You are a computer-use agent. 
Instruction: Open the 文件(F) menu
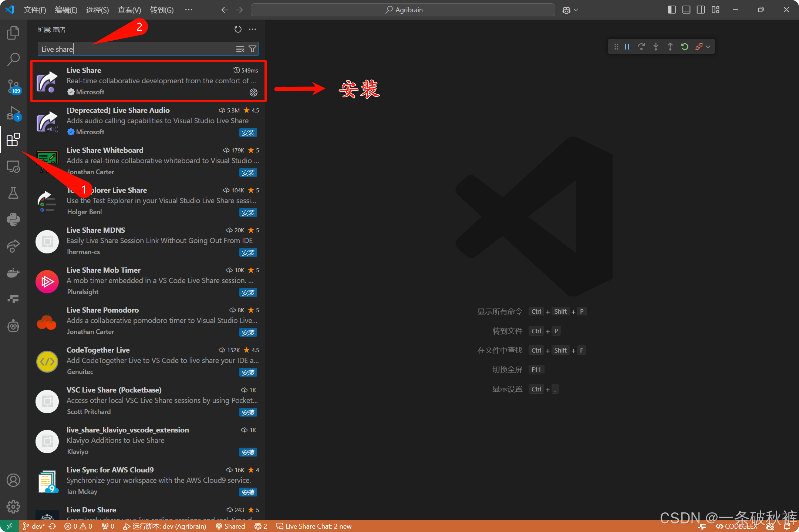click(35, 10)
